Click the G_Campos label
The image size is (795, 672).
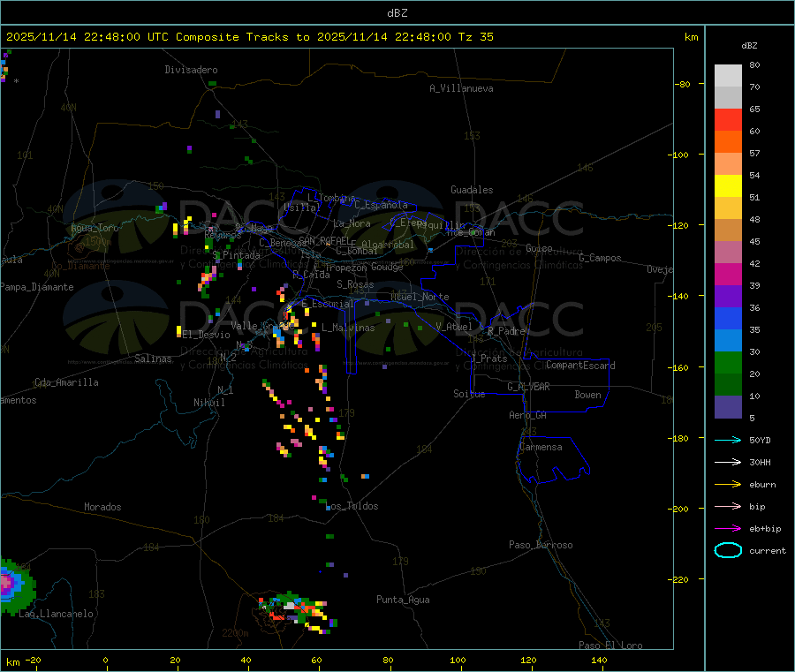[600, 258]
